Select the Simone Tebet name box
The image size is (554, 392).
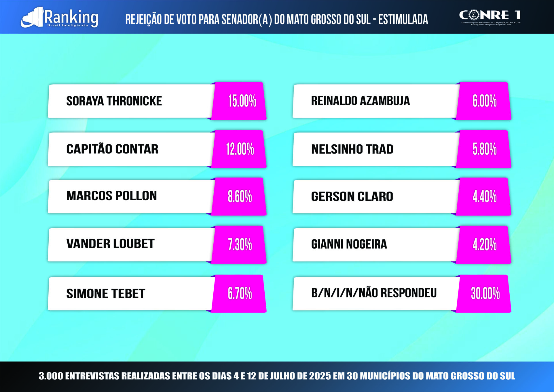click(131, 293)
